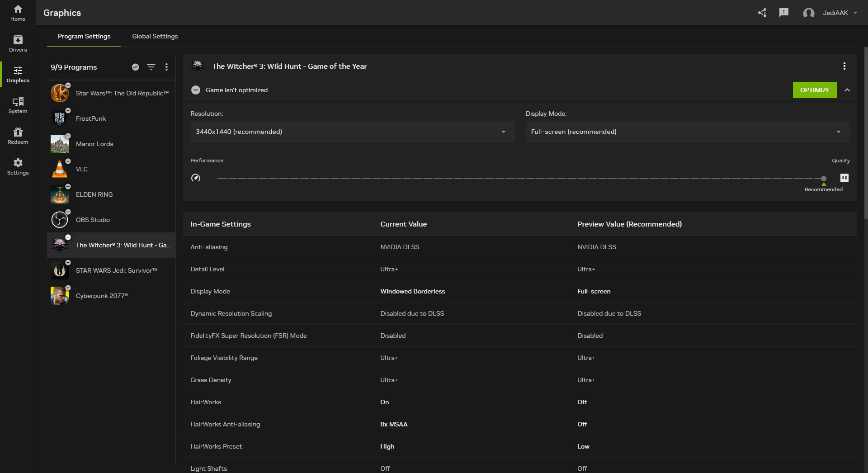Screen dimensions: 868x473
Task: Click HairWorks Preset 'Low' preview value
Action: pos(583,446)
